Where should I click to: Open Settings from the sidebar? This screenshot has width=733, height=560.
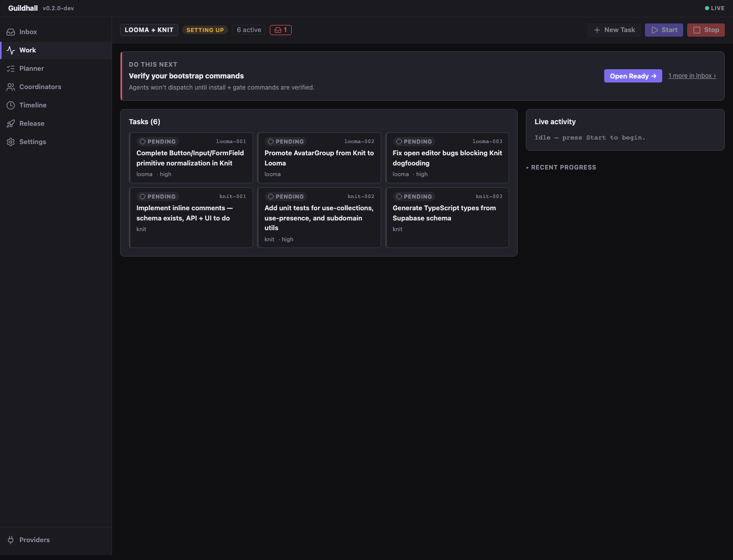point(55,142)
